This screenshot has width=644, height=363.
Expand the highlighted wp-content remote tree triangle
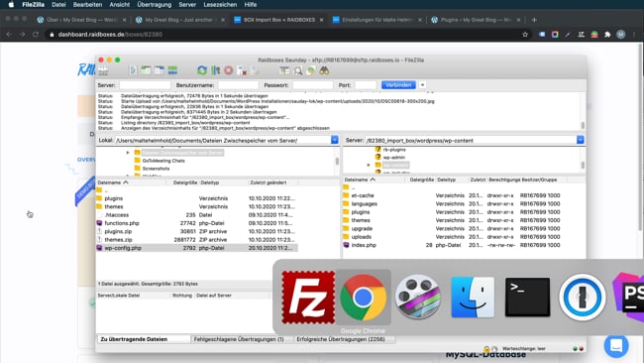coord(369,165)
